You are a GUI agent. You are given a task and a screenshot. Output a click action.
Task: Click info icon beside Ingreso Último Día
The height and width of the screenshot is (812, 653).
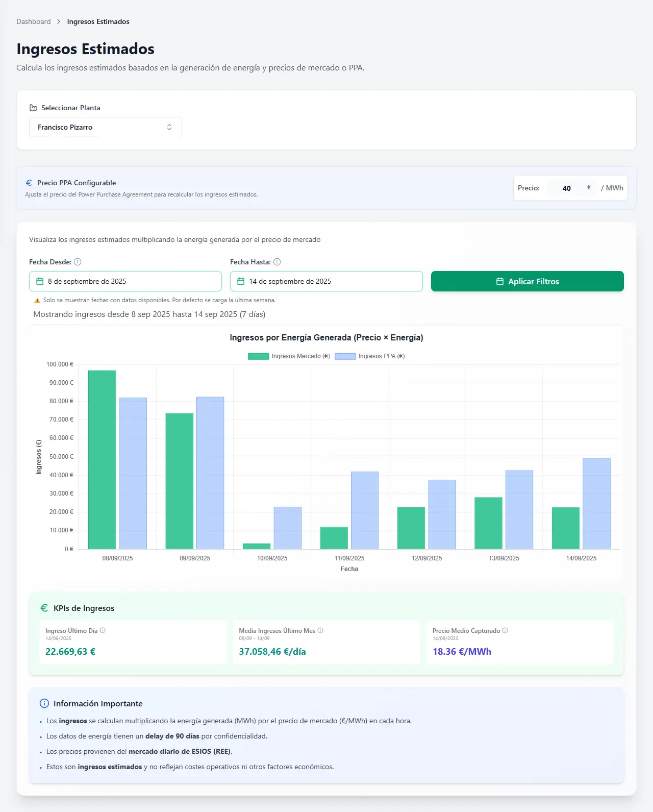pyautogui.click(x=103, y=630)
